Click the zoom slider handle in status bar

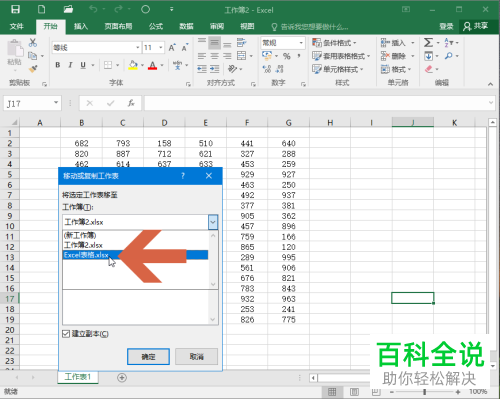(x=424, y=392)
